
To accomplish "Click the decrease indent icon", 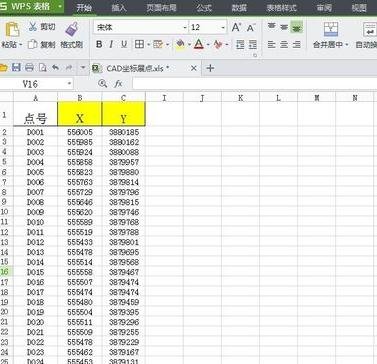I will point(240,44).
